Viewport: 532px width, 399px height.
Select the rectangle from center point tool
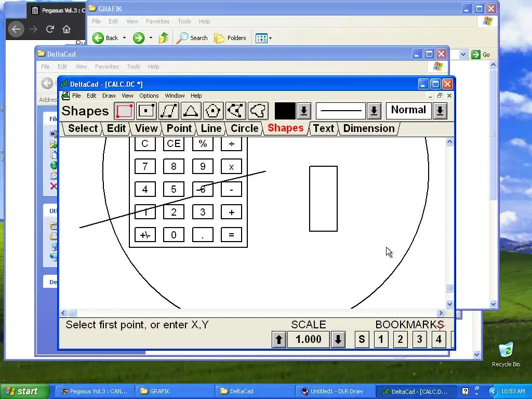(146, 111)
